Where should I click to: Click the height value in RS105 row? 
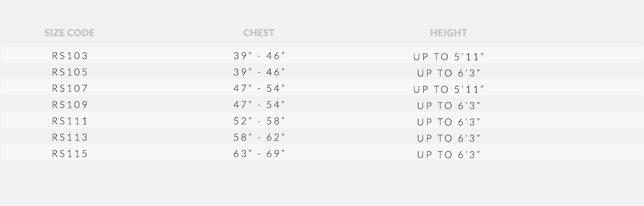coord(449,72)
